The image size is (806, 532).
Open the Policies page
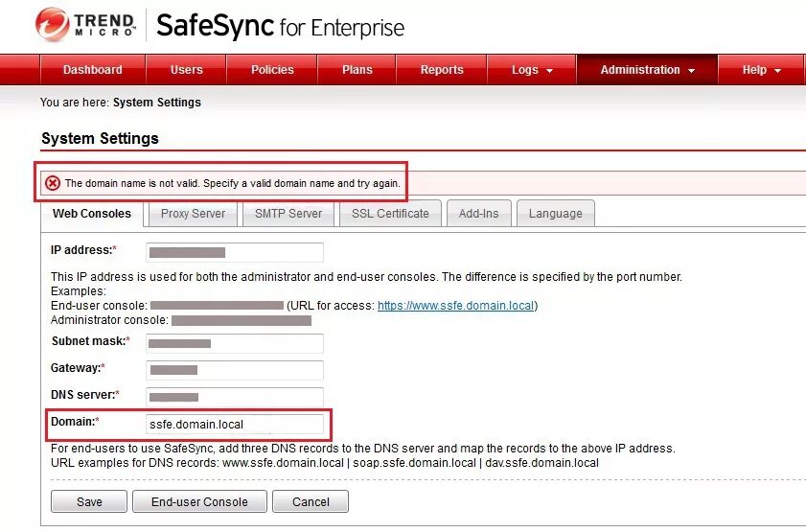pyautogui.click(x=272, y=69)
